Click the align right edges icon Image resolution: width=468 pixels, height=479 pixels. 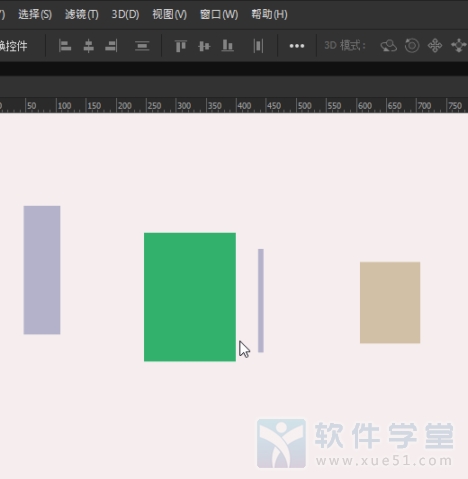point(111,46)
